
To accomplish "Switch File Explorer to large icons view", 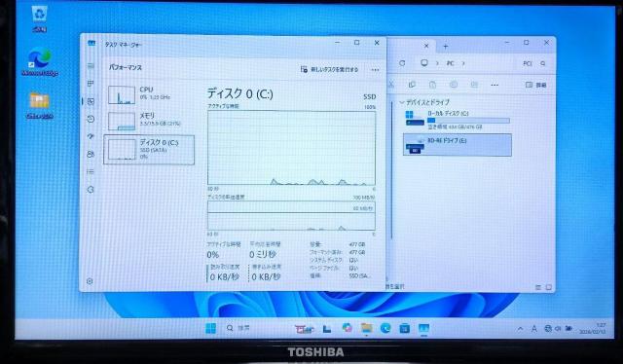I will (548, 287).
